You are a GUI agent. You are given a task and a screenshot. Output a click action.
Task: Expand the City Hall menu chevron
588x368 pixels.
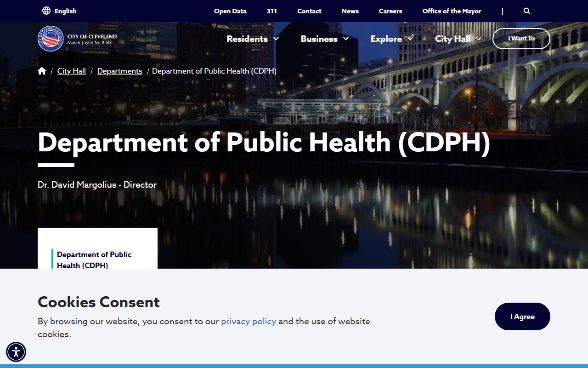pos(479,39)
